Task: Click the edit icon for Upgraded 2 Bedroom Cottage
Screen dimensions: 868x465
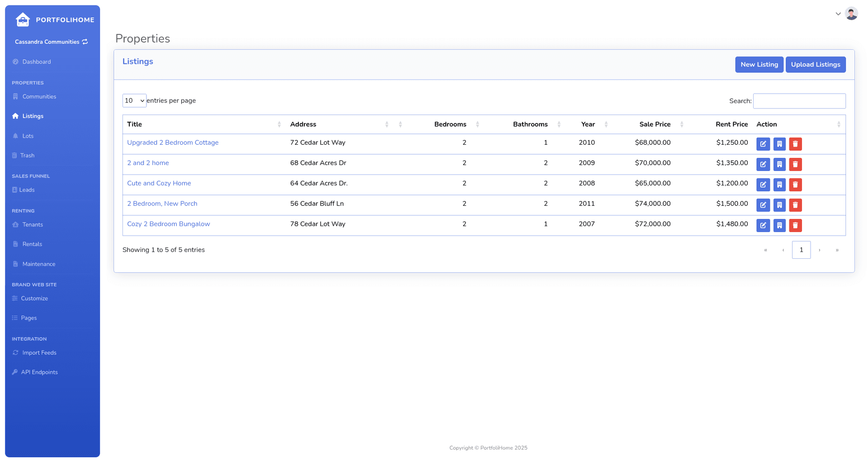Action: pos(763,144)
